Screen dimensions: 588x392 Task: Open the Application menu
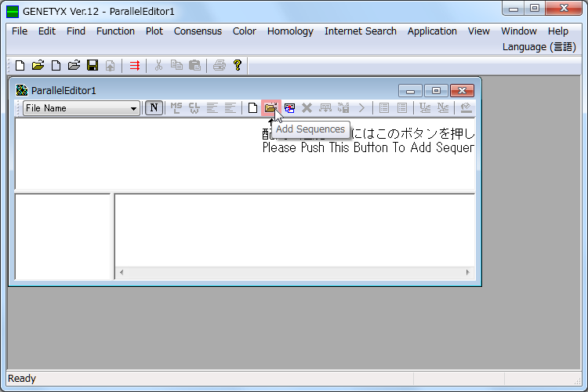(432, 31)
